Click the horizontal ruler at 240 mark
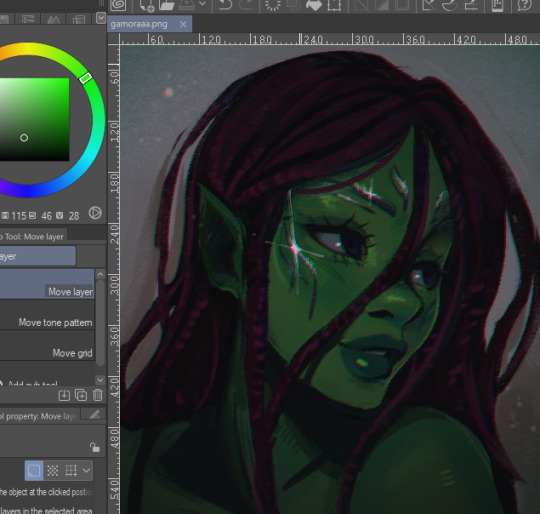The height and width of the screenshot is (514, 540). pyautogui.click(x=313, y=39)
